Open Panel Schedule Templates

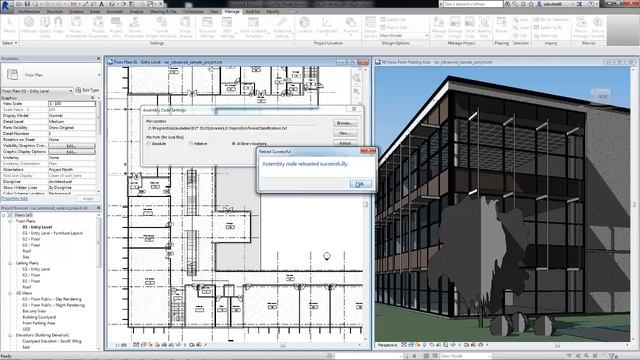pyautogui.click(x=253, y=27)
